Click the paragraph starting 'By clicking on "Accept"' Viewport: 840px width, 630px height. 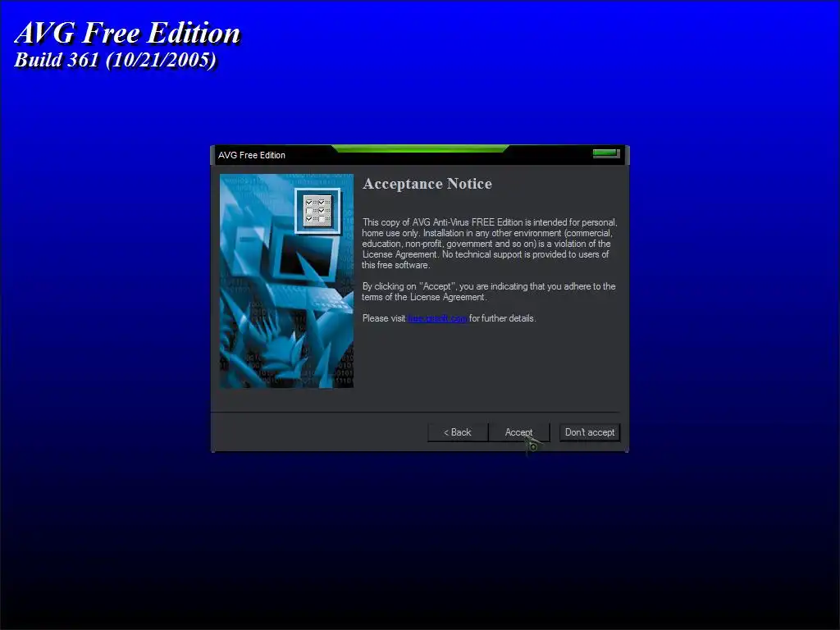pos(489,291)
